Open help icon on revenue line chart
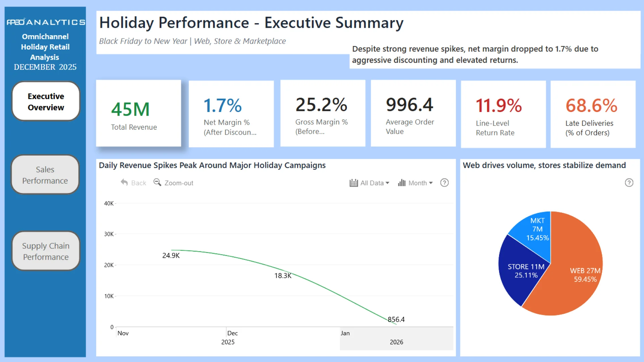 click(x=444, y=183)
